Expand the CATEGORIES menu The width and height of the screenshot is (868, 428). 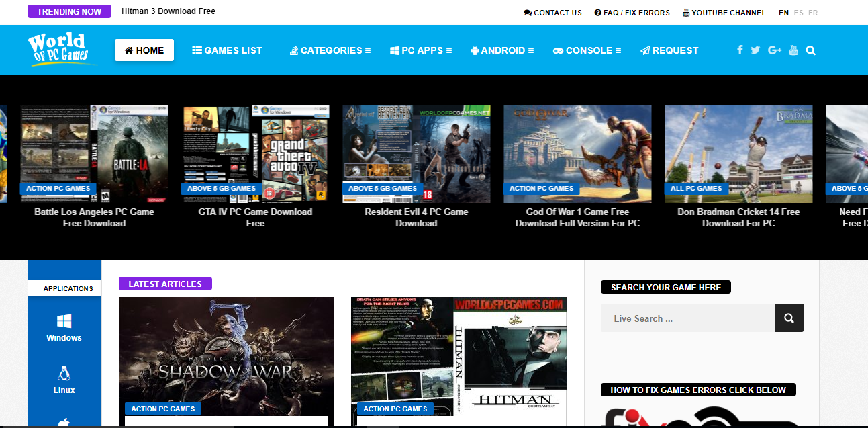pyautogui.click(x=330, y=50)
